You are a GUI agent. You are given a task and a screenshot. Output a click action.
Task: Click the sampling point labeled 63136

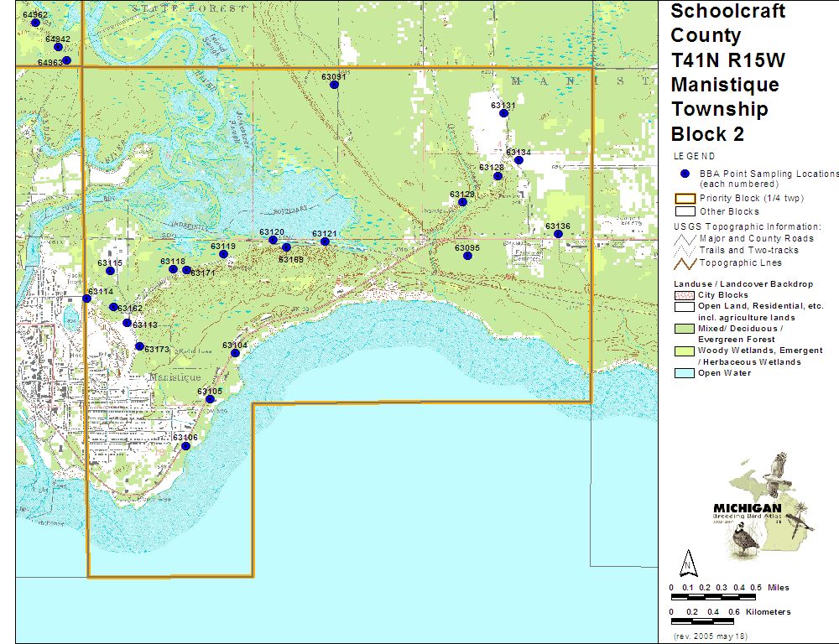pyautogui.click(x=558, y=234)
